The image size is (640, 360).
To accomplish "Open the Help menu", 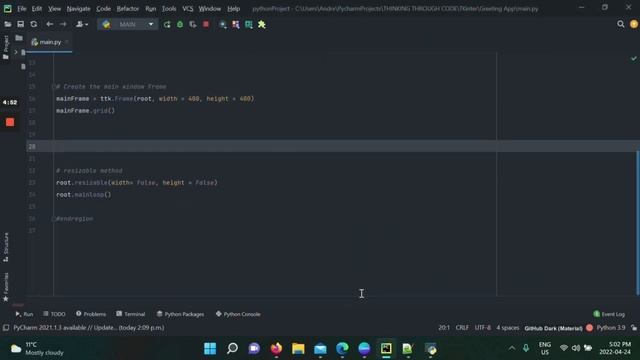I will (x=233, y=9).
